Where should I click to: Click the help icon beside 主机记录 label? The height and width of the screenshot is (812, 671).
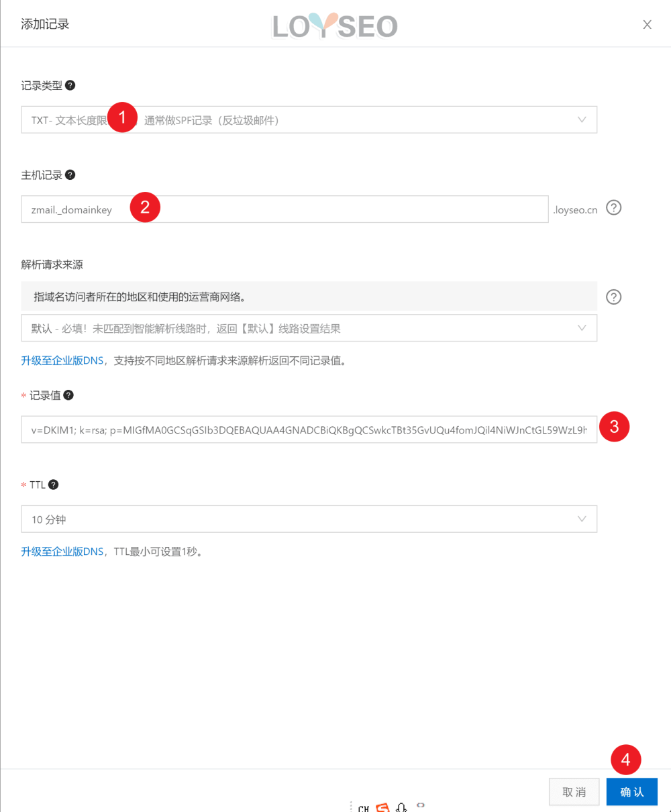click(x=70, y=174)
